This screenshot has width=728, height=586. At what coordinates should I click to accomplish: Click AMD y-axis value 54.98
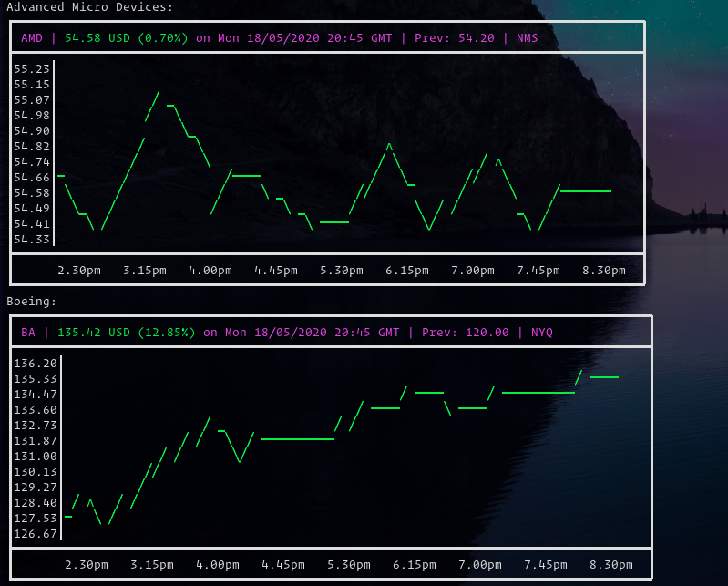[32, 115]
